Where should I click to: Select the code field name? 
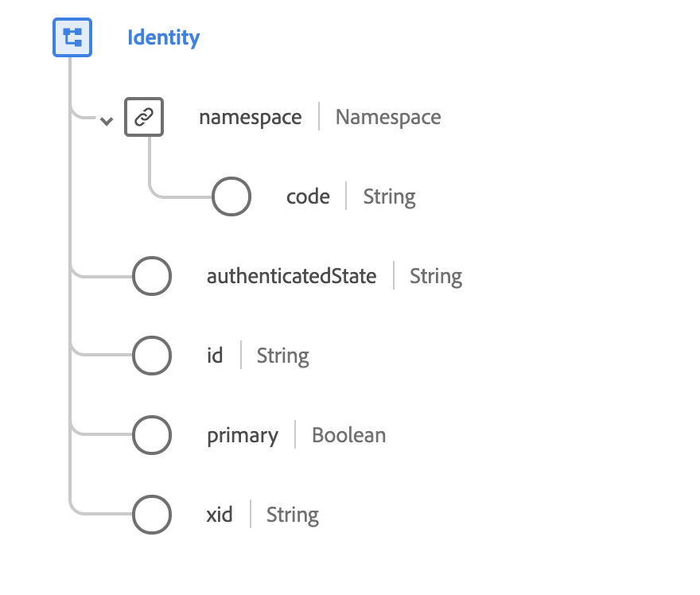click(x=308, y=196)
